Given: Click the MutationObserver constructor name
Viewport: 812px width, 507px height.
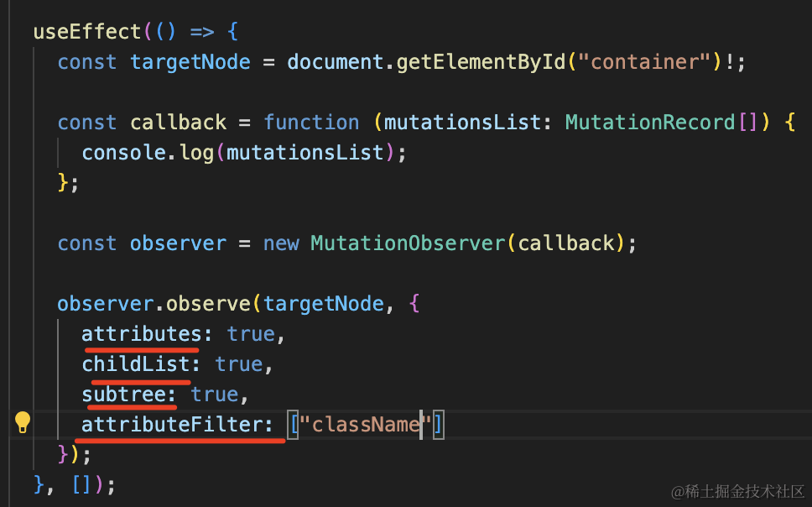Looking at the screenshot, I should click(x=408, y=243).
